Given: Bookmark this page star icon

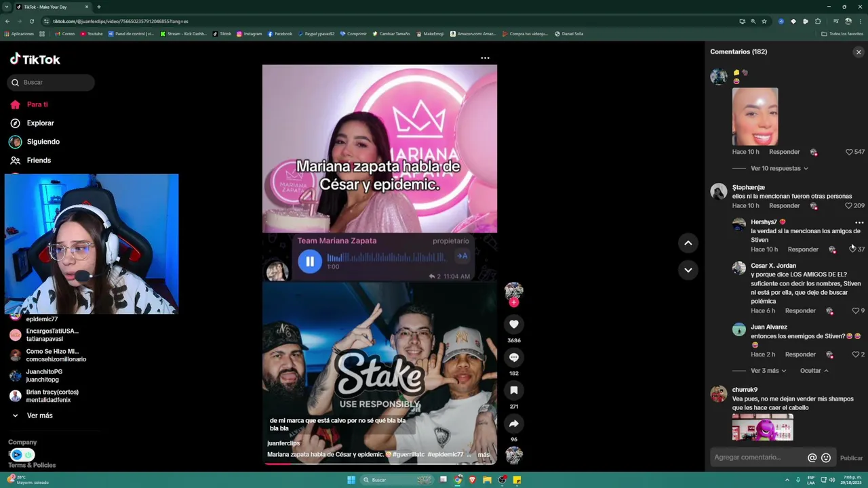Looking at the screenshot, I should coord(764,21).
